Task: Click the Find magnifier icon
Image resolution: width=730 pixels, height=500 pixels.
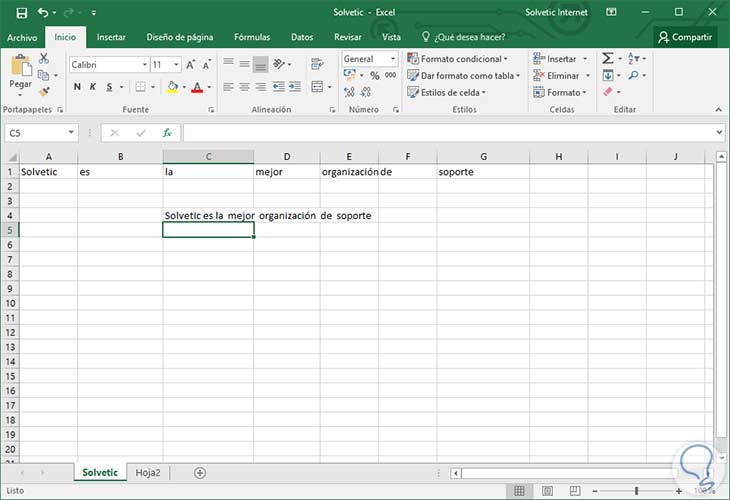Action: pos(633,75)
